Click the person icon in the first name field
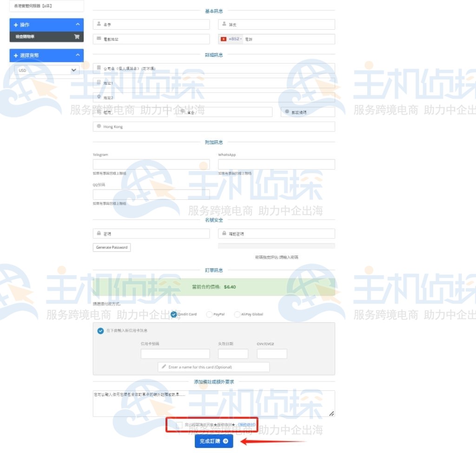The height and width of the screenshot is (453, 476). click(99, 24)
